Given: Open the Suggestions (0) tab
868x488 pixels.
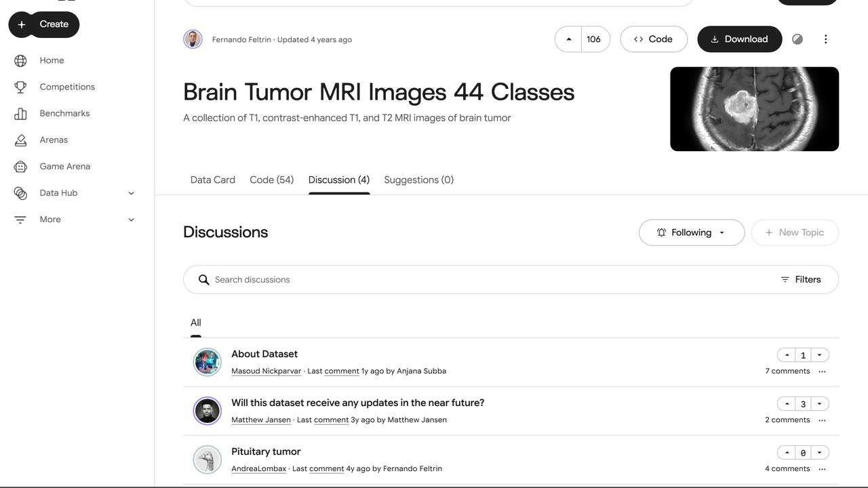Looking at the screenshot, I should pyautogui.click(x=419, y=180).
